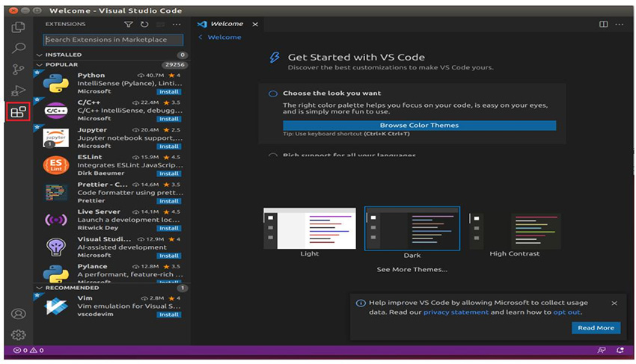The image size is (636, 364).
Task: Click the Vim extension logo
Action: click(55, 306)
